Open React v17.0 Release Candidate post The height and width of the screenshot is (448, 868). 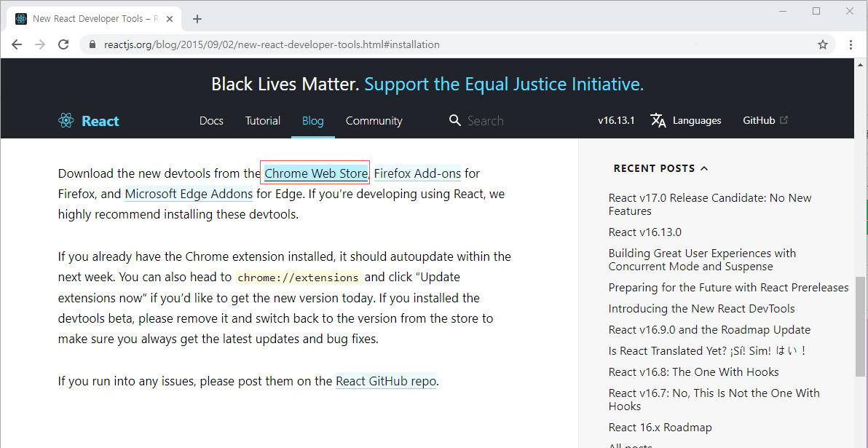710,205
